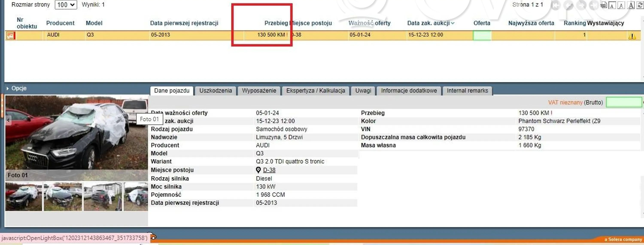This screenshot has width=644, height=245.
Task: Open the Wyposażenie tab
Action: (259, 91)
